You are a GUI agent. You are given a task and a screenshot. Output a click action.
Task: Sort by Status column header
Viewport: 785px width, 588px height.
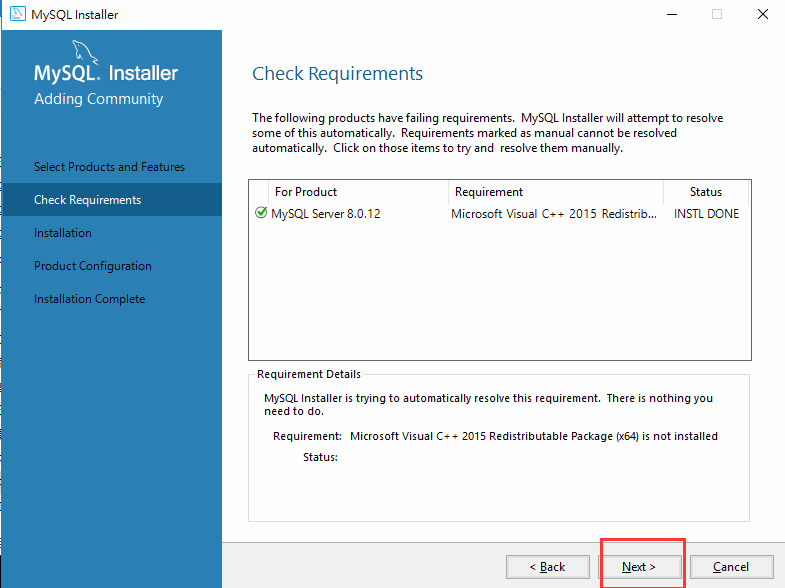pos(706,192)
